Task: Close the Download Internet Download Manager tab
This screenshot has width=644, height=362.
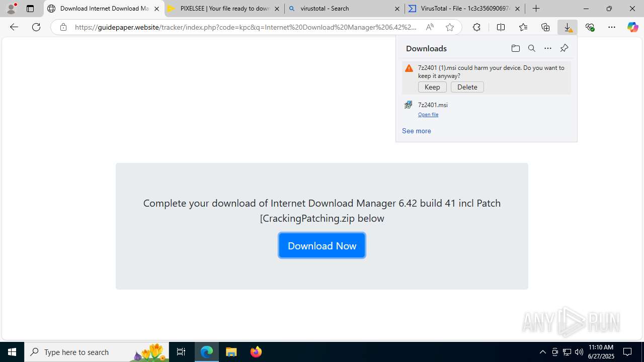Action: coord(156,9)
